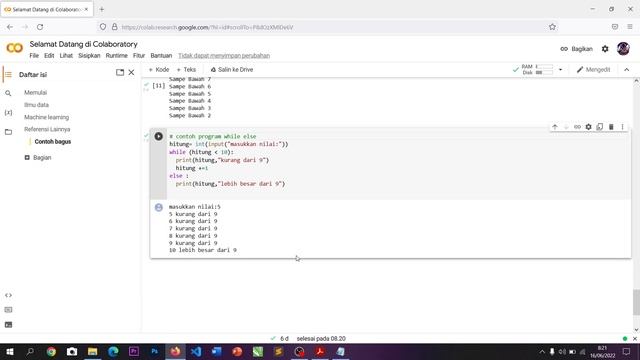The image size is (640, 360).
Task: Select Machine learning in table of contents
Action: 47,117
